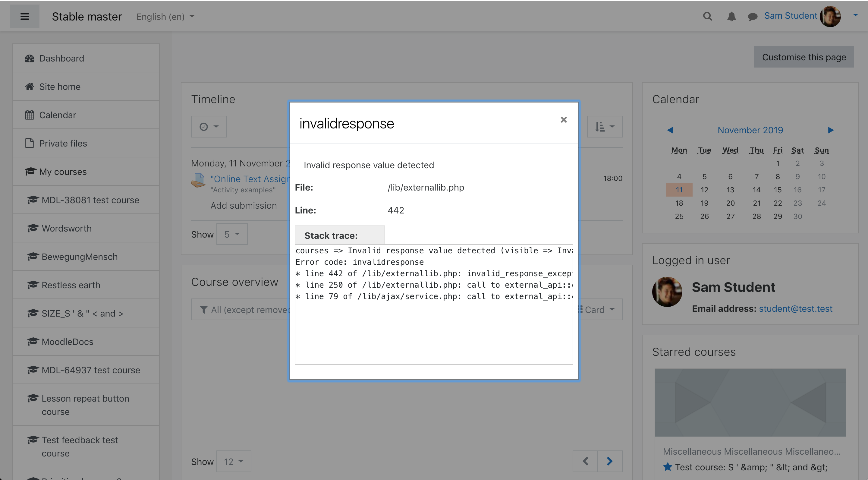Click the starred course image thumbnail
Image resolution: width=868 pixels, height=480 pixels.
point(750,403)
